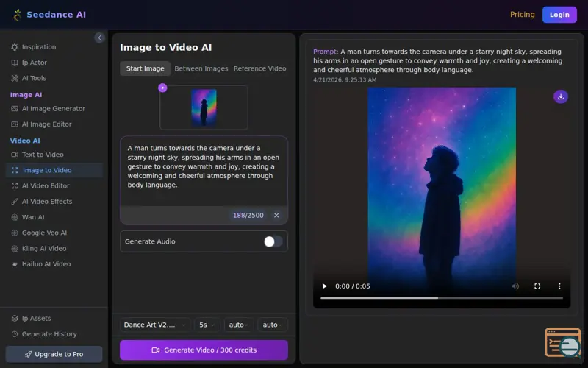The width and height of the screenshot is (588, 368).
Task: Click the Wan AI icon
Action: [x=15, y=217]
